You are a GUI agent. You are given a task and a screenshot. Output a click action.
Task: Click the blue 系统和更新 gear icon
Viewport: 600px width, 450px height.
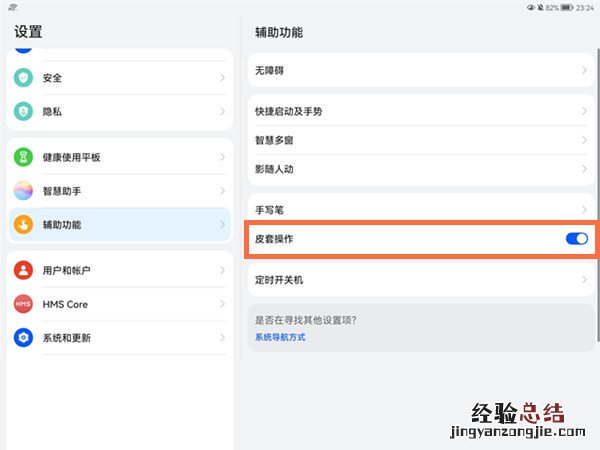click(x=24, y=338)
